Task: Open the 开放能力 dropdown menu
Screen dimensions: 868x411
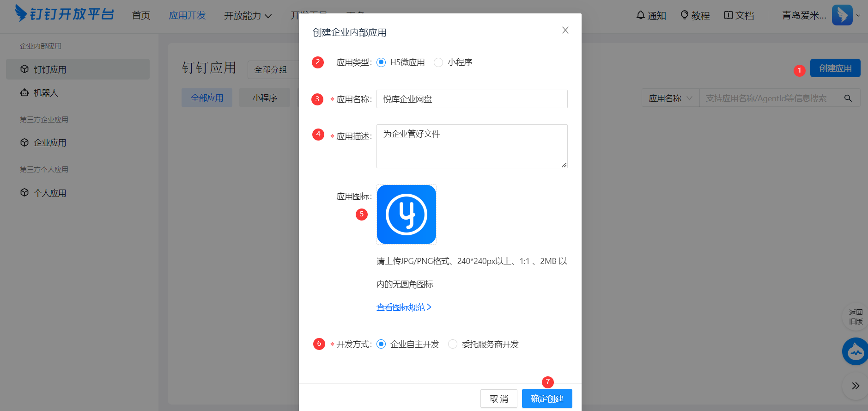Action: tap(248, 16)
